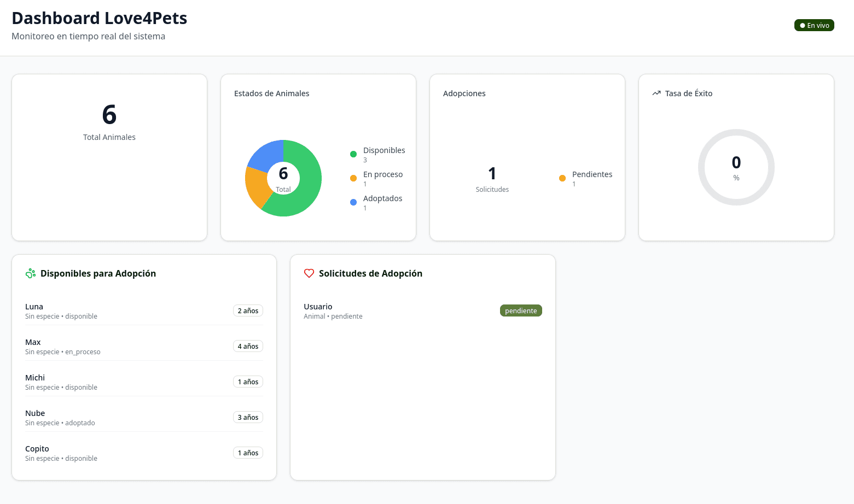Screen dimensions: 854x504
Task: Click the 3 años badge for Nube
Action: pos(248,417)
